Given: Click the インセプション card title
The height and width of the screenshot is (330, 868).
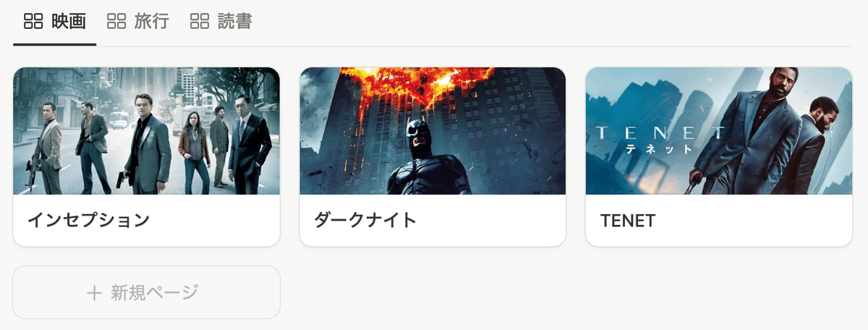Looking at the screenshot, I should (x=88, y=220).
